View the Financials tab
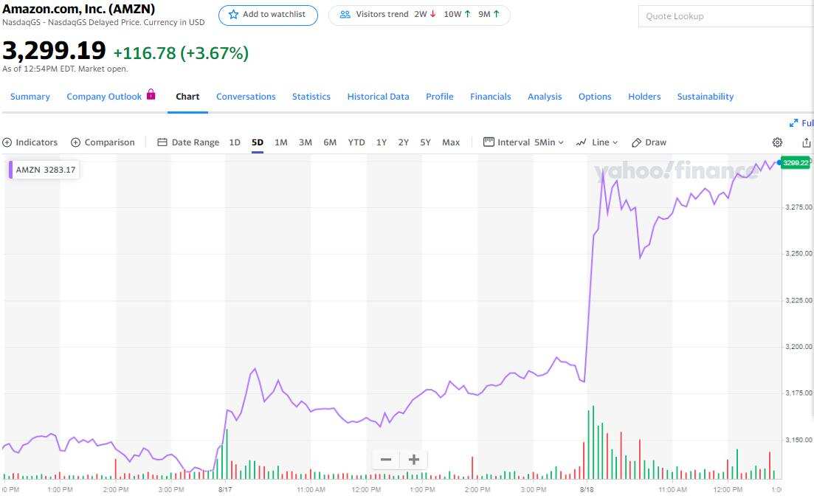 [x=491, y=97]
